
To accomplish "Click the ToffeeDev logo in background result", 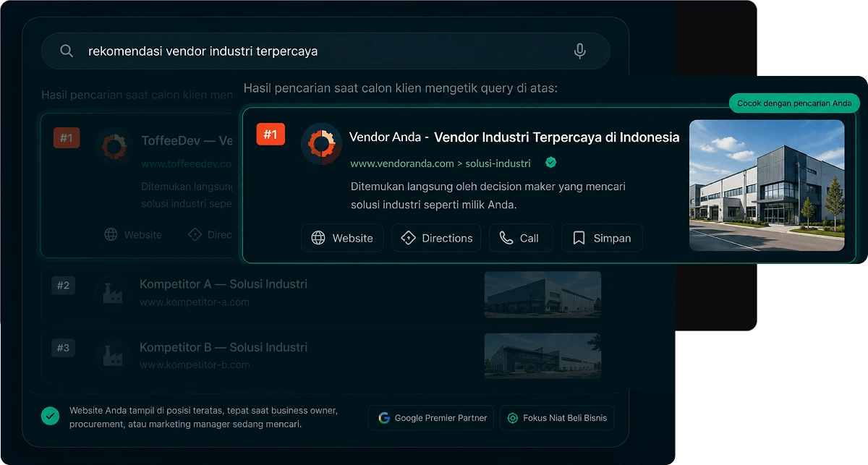I will 114,148.
